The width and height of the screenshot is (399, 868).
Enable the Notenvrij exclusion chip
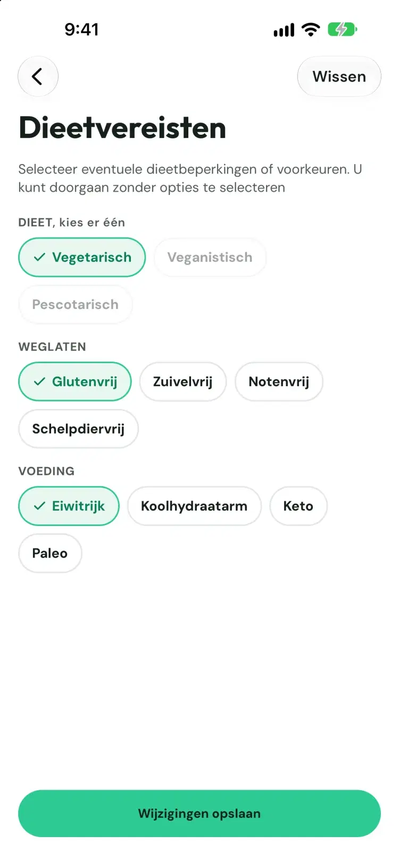279,382
